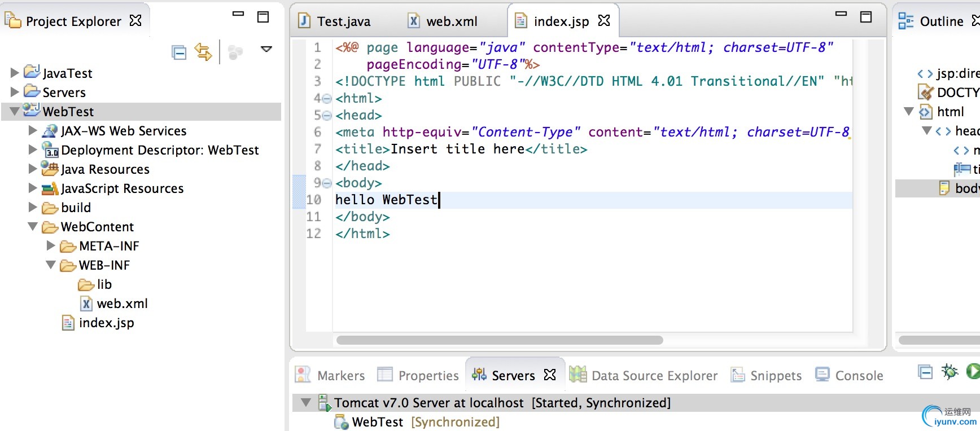Minimize the Project Explorer panel
The height and width of the screenshot is (431, 980).
pos(238,14)
